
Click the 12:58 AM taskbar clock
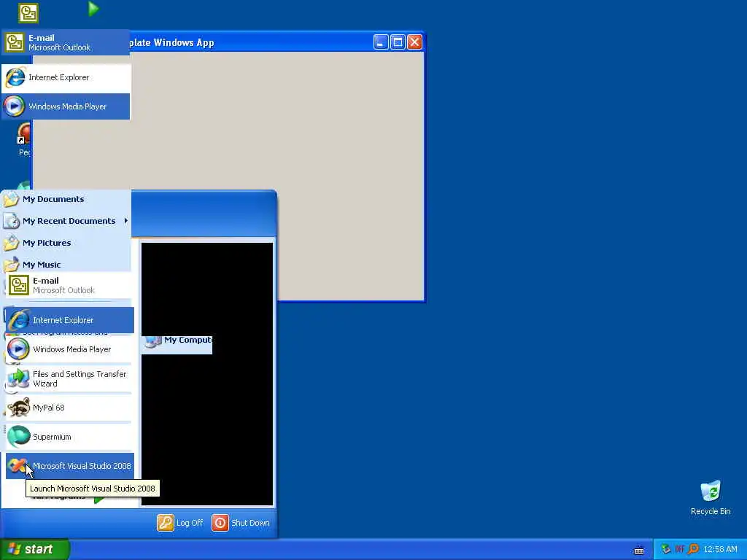click(x=720, y=549)
